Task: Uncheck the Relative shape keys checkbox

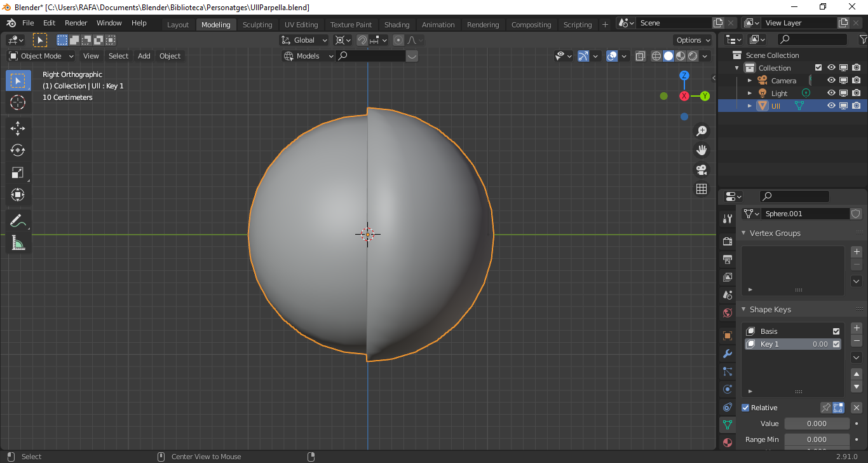Action: coord(746,408)
